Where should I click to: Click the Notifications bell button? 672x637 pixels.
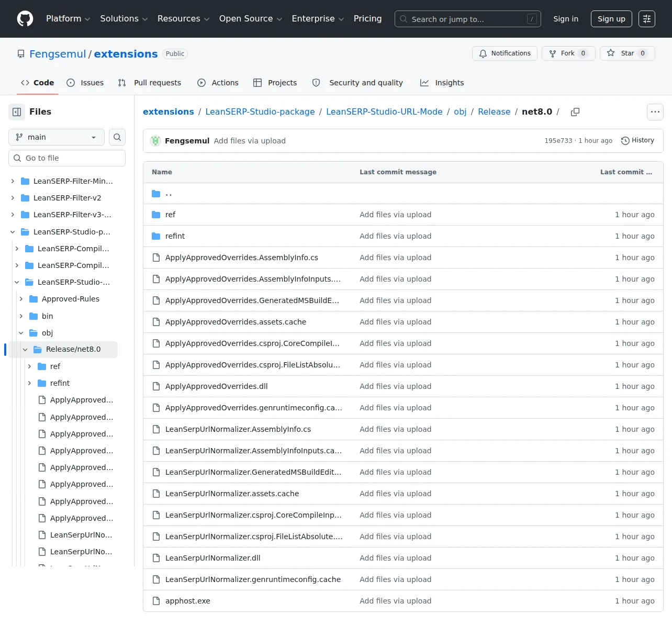coord(505,53)
